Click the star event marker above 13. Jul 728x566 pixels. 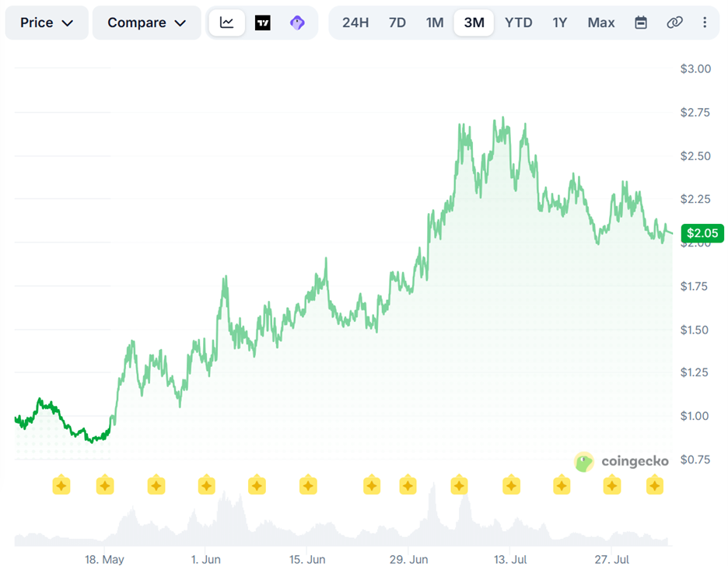(511, 485)
